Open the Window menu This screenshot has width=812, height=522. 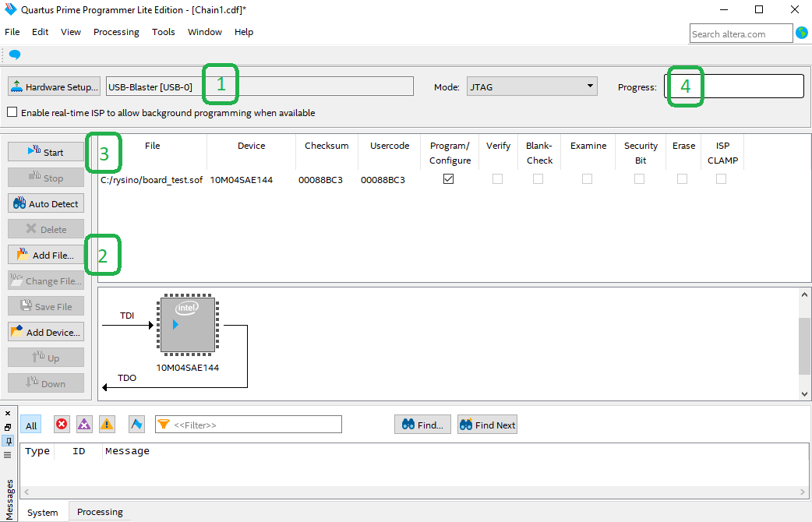pos(204,32)
